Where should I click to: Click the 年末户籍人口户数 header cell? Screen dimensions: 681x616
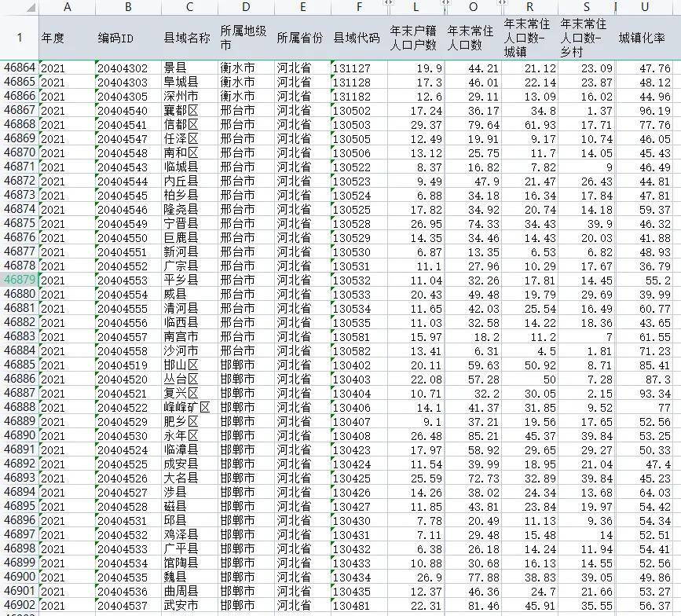coord(416,38)
